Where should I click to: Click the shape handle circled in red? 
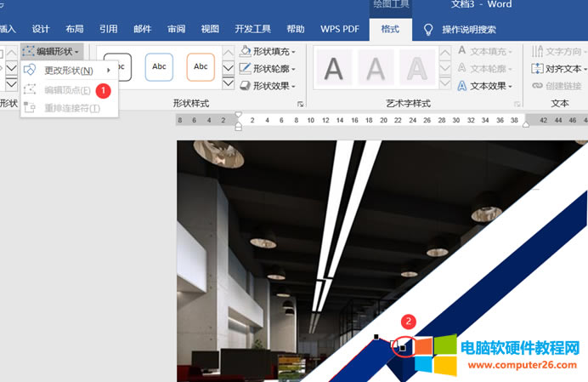click(403, 347)
